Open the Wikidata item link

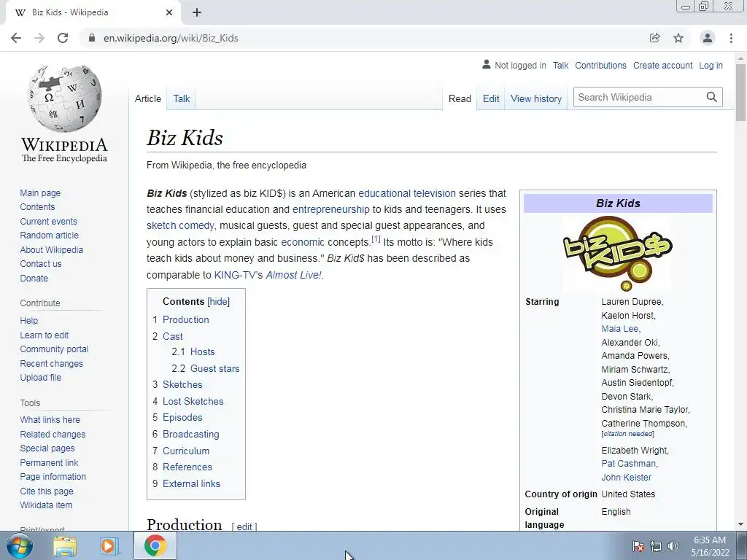[x=46, y=505]
